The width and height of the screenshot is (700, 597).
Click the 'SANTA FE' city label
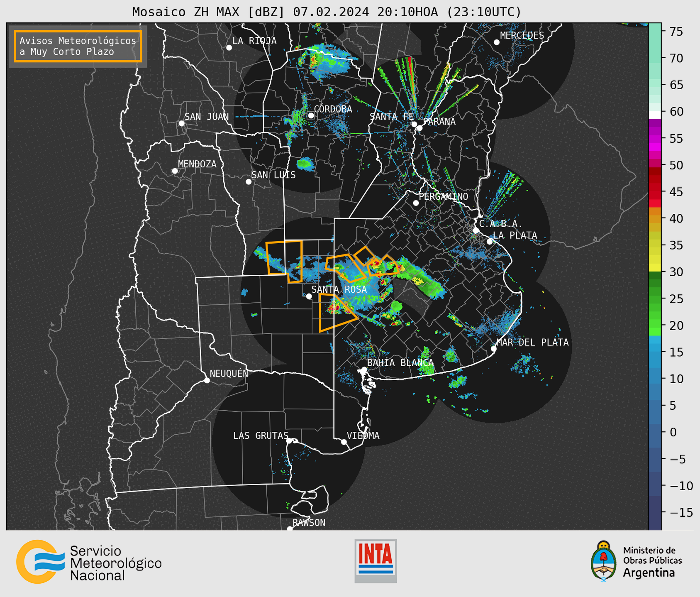coord(392,117)
